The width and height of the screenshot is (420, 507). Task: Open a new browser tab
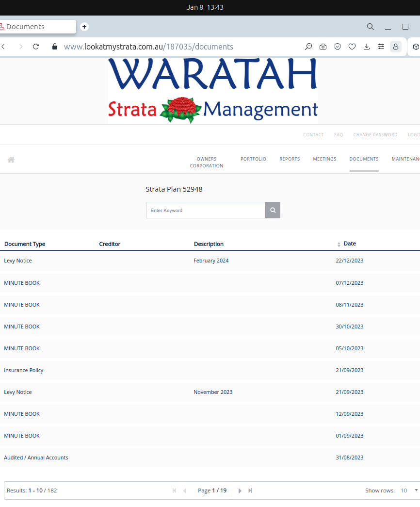pos(84,27)
